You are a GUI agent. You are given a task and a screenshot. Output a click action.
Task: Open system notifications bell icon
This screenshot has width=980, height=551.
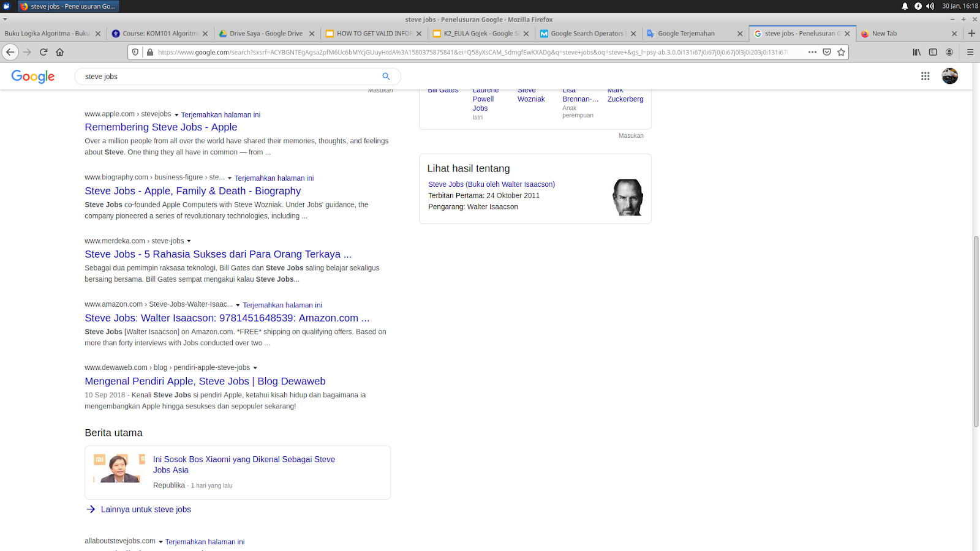click(905, 6)
